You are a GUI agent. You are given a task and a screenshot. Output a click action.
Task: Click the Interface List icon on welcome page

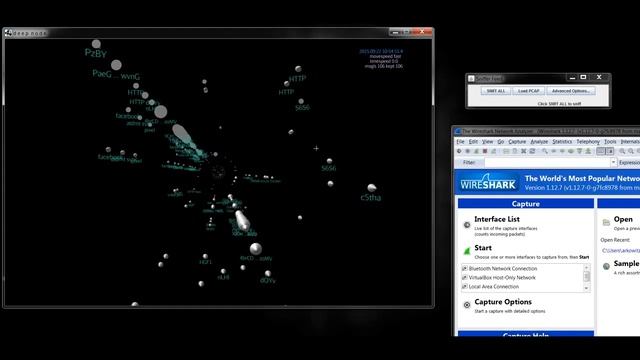coord(467,225)
